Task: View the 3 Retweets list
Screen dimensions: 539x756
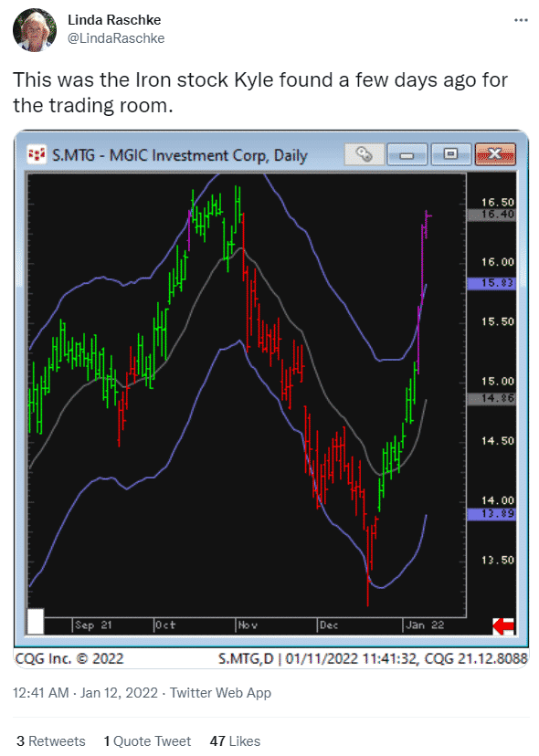Action: [x=50, y=740]
